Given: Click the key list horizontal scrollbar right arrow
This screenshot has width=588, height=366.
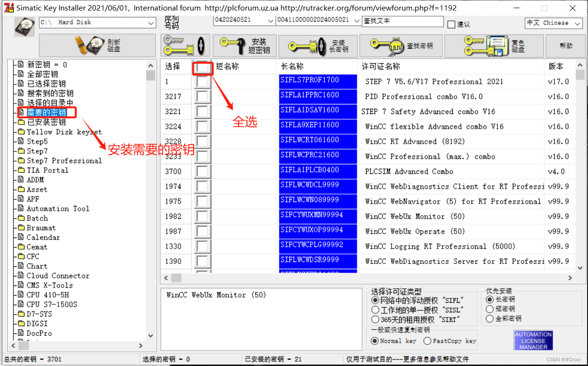Looking at the screenshot, I should pos(570,278).
